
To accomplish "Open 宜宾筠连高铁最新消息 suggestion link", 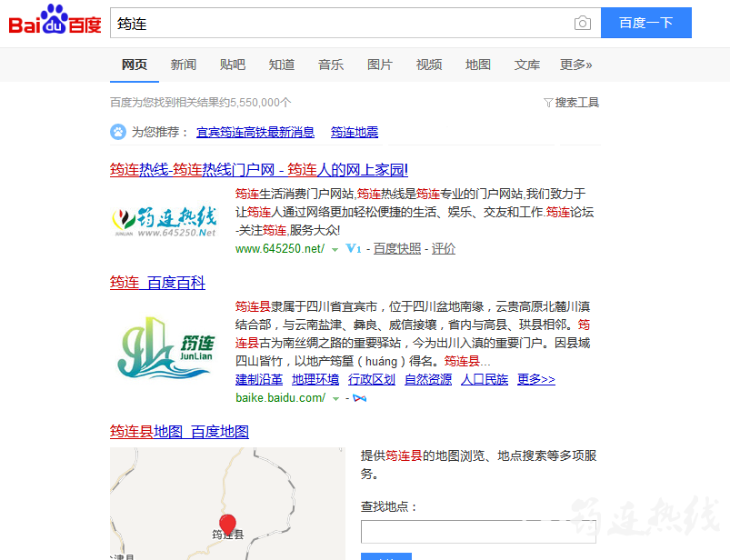I will point(255,132).
